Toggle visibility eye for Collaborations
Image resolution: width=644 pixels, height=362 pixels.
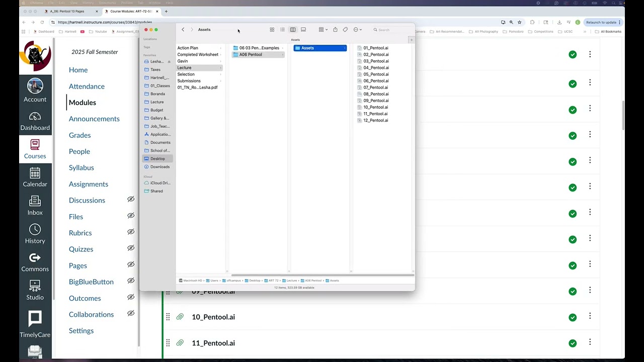[x=131, y=313]
